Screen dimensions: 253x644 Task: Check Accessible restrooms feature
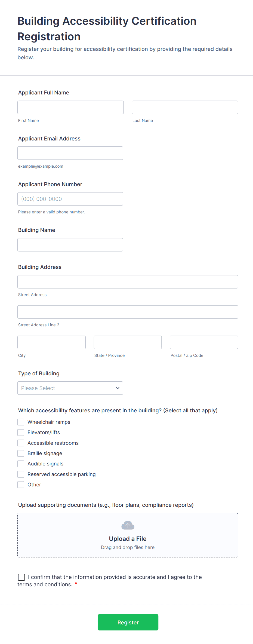(x=21, y=443)
